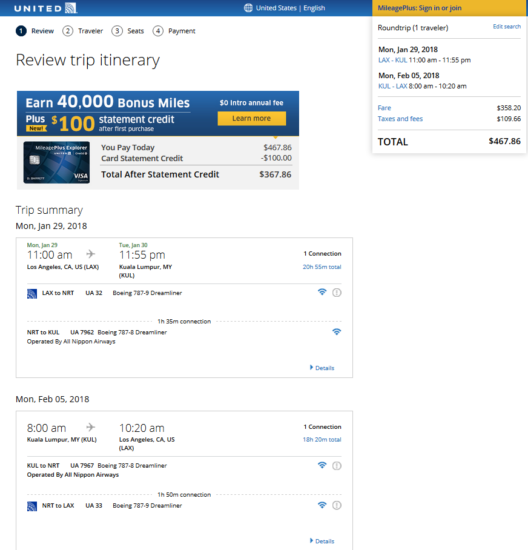Open MileagePlus Sign in or join
Viewport: 528px width, 550px height.
click(x=419, y=8)
